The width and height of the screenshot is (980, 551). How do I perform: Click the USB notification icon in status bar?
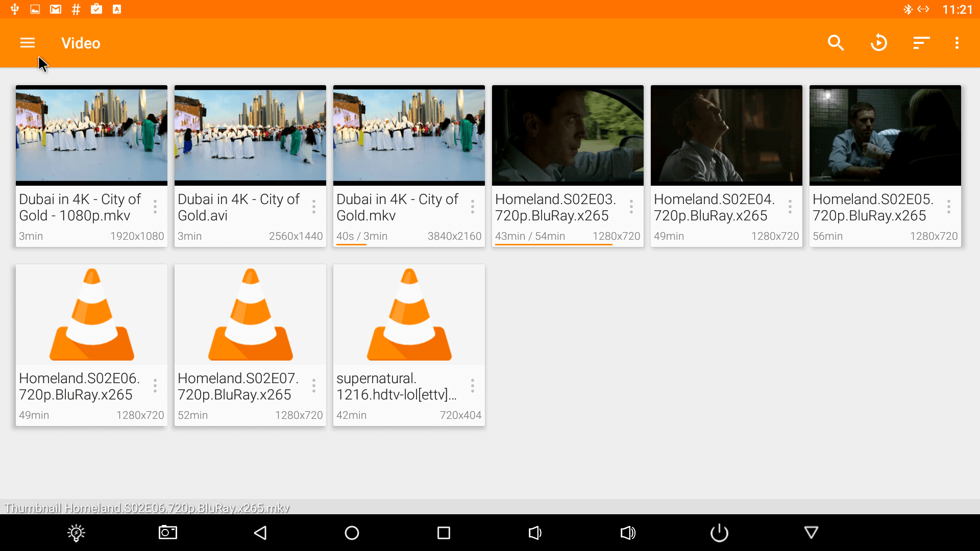coord(15,9)
